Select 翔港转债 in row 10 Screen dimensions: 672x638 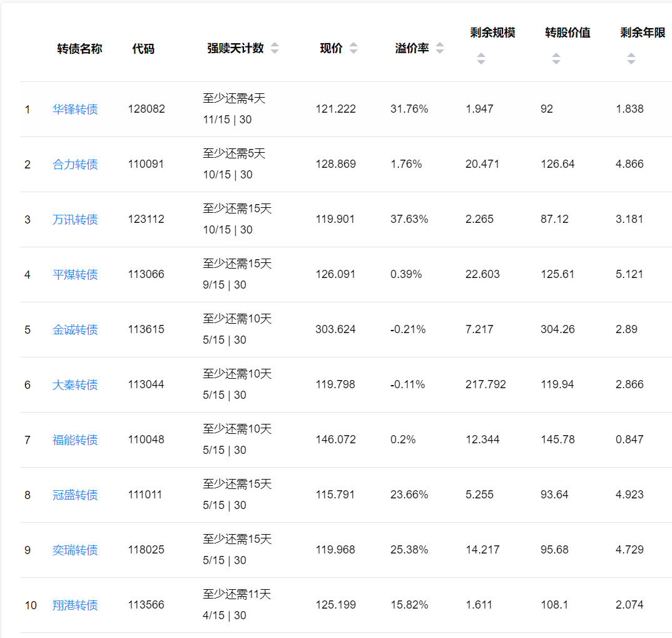coord(75,605)
